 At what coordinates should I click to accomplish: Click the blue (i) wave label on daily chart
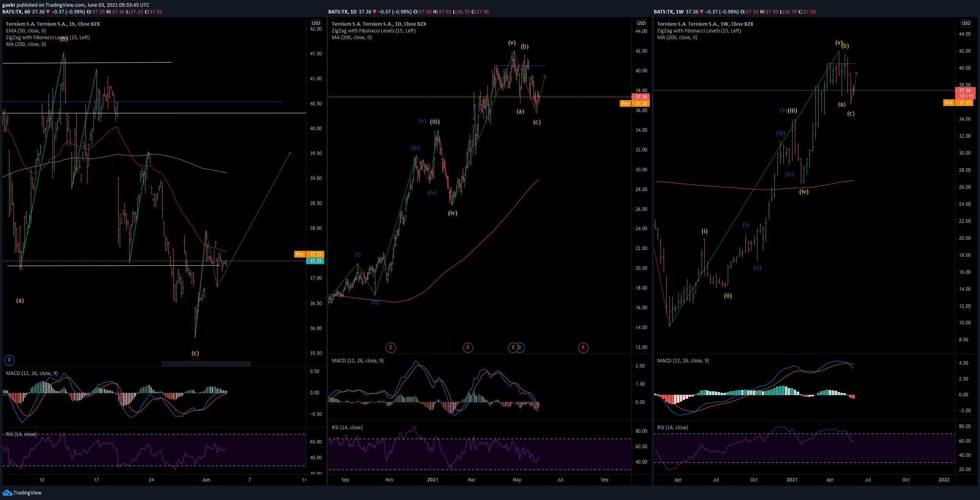(358, 254)
